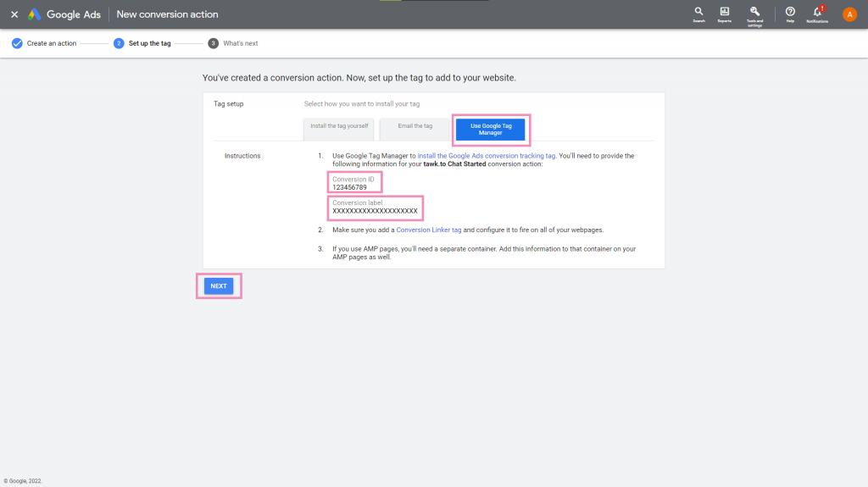Open the account avatar 'A'
The height and width of the screenshot is (487, 868).
(x=849, y=14)
